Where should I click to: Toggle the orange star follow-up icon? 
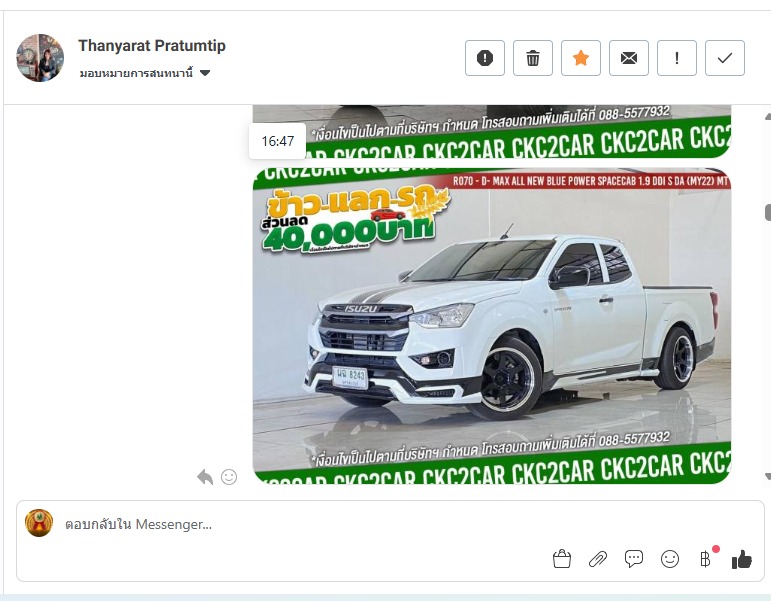(x=581, y=58)
